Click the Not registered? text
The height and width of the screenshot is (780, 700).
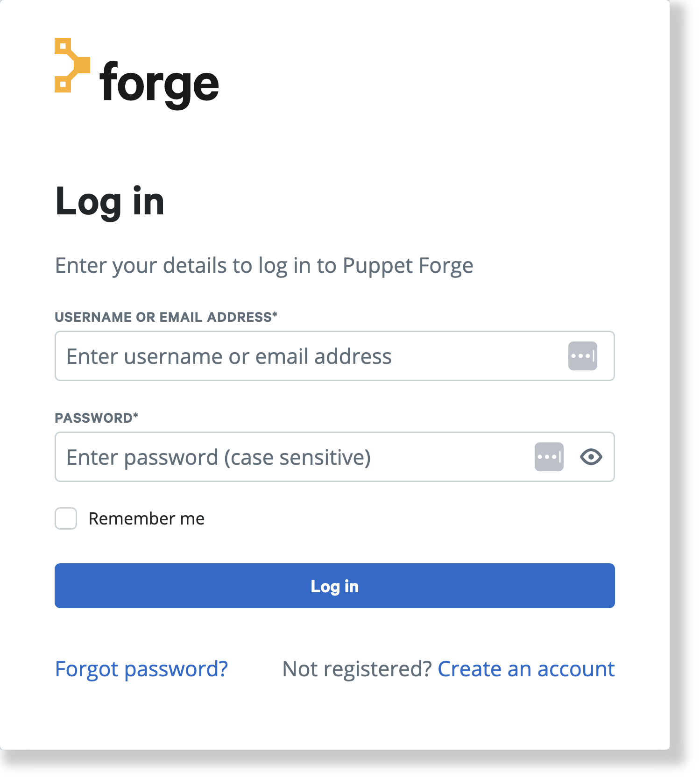tap(357, 669)
